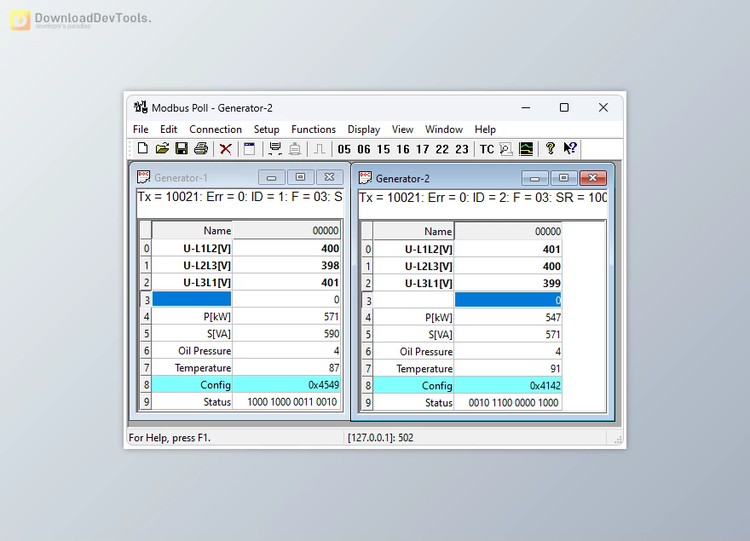Maximize the Generator-2 child window

point(563,178)
